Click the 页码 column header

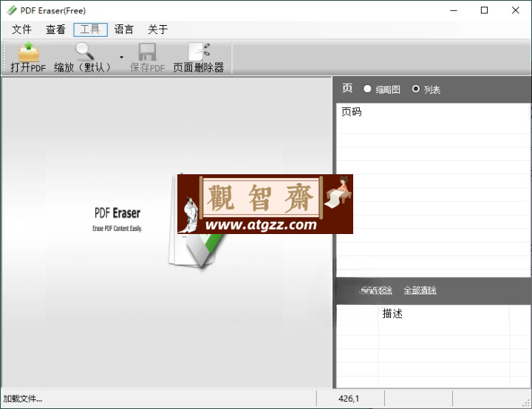(352, 111)
